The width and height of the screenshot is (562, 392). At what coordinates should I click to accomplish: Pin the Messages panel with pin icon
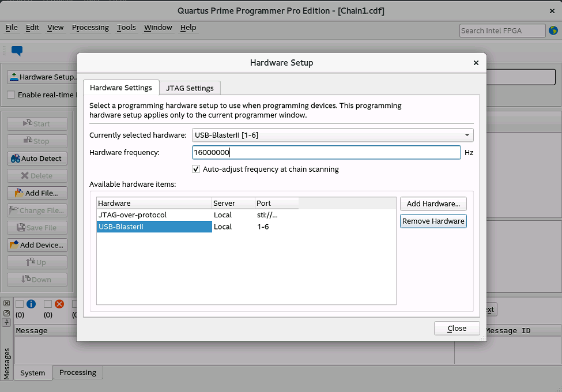(x=7, y=322)
